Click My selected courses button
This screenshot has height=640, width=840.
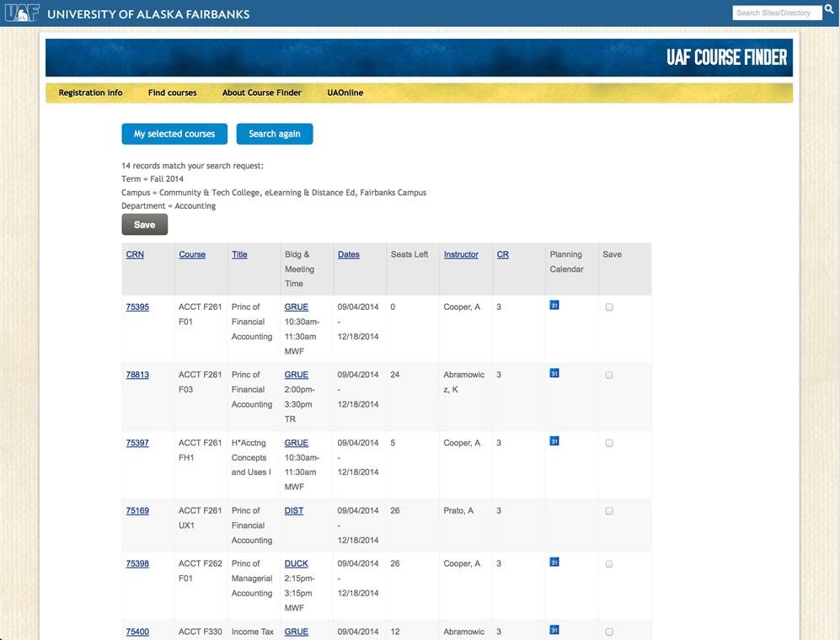[x=174, y=134]
